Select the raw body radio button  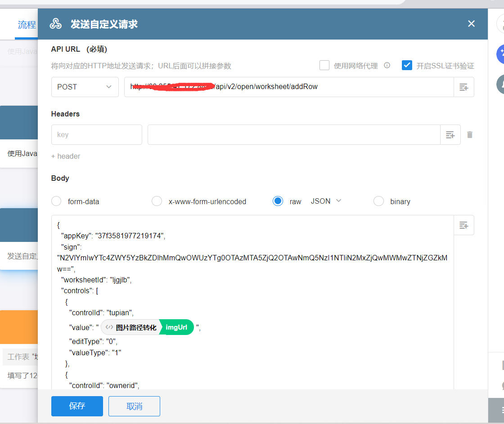[278, 201]
